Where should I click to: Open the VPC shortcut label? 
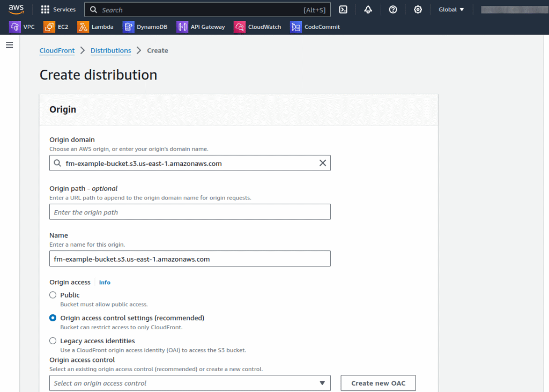(x=29, y=27)
